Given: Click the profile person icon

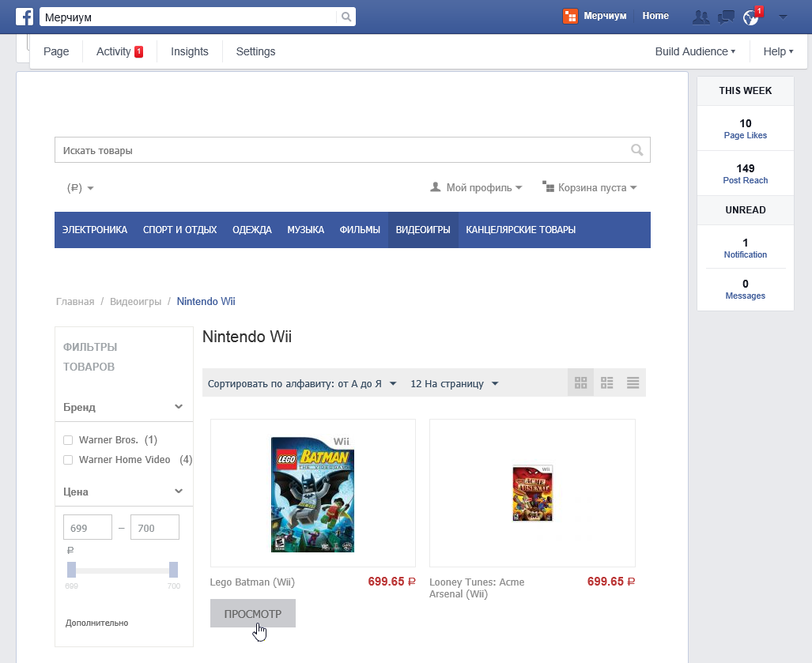Looking at the screenshot, I should [x=436, y=186].
